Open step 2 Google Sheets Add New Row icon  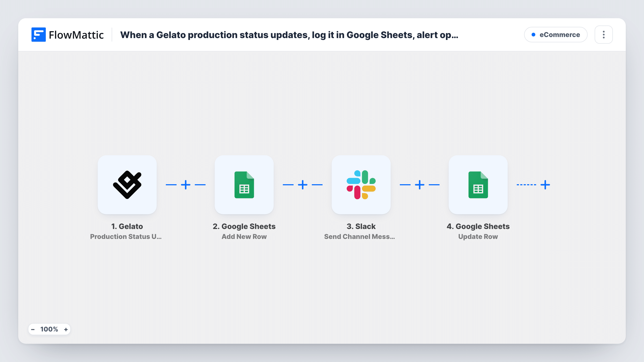[244, 185]
